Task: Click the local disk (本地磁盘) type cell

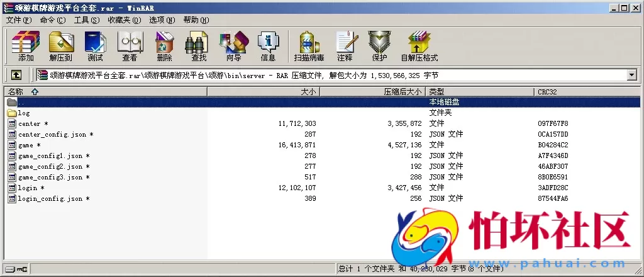Action: (444, 102)
